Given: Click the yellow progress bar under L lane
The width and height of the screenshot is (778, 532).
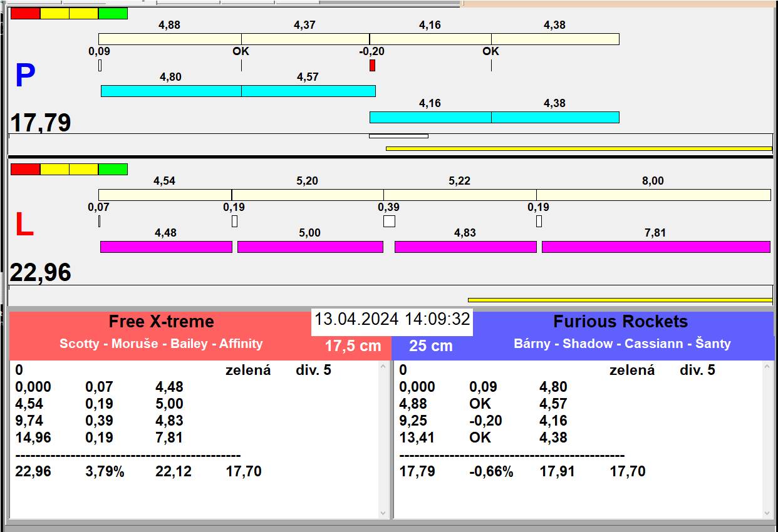Looking at the screenshot, I should pos(620,300).
